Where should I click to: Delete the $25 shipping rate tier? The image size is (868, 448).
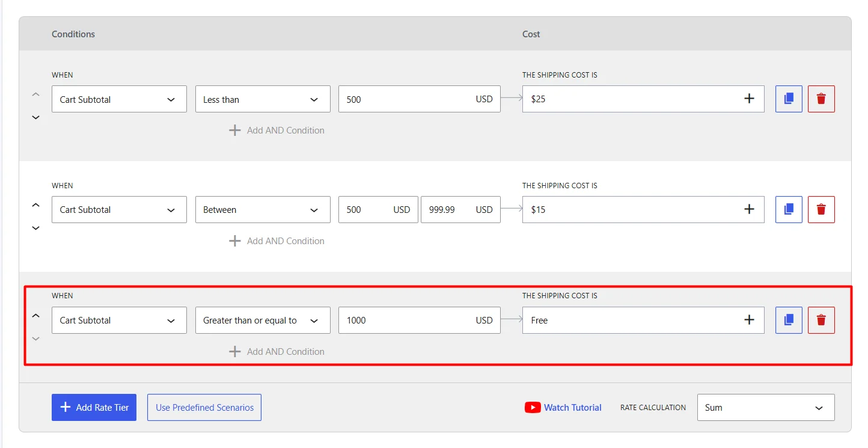[x=821, y=99]
